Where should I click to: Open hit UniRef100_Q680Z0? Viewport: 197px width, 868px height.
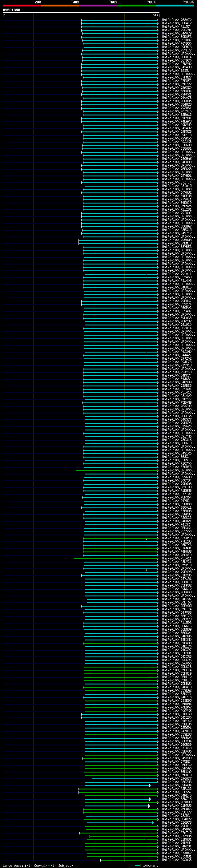pos(177,20)
